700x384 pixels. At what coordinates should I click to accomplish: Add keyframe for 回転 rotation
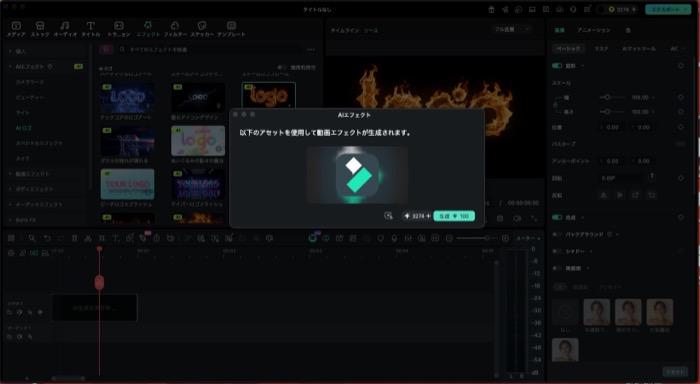pyautogui.click(x=680, y=178)
